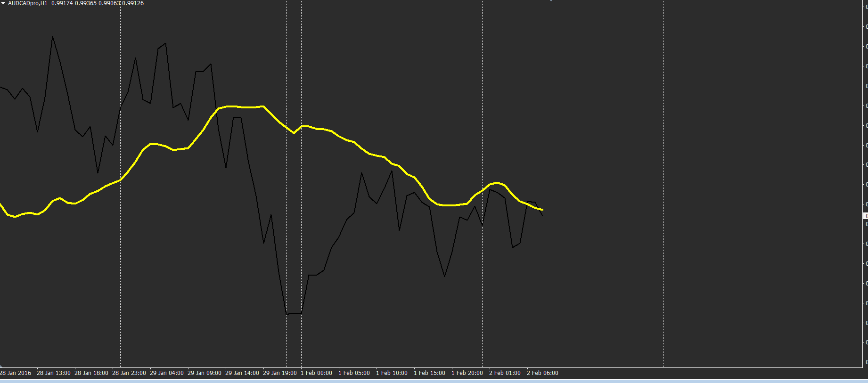Click the 29 Jan 04:00 time label
868x383 pixels.
167,373
